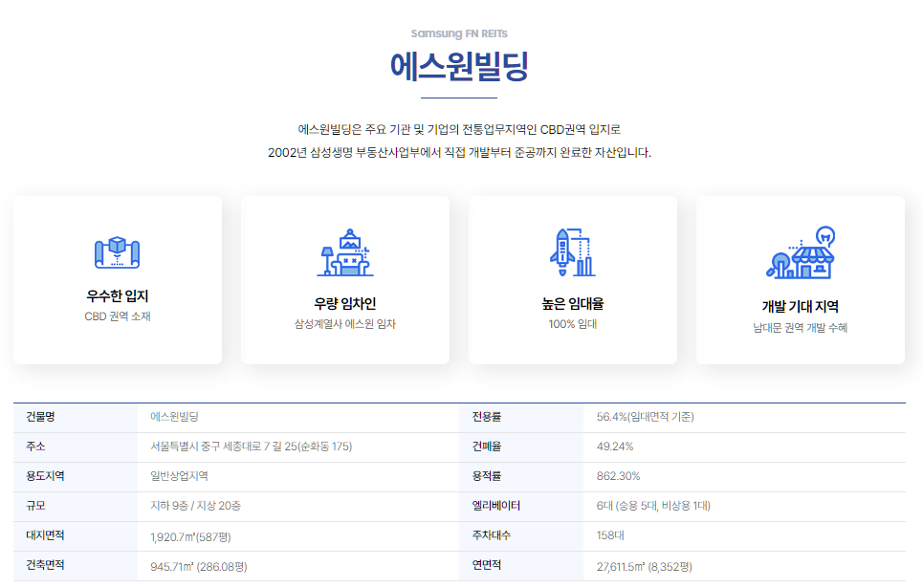Screen dimensions: 923x588
Task: Select the 우량 임차인 card heading
Action: point(345,304)
